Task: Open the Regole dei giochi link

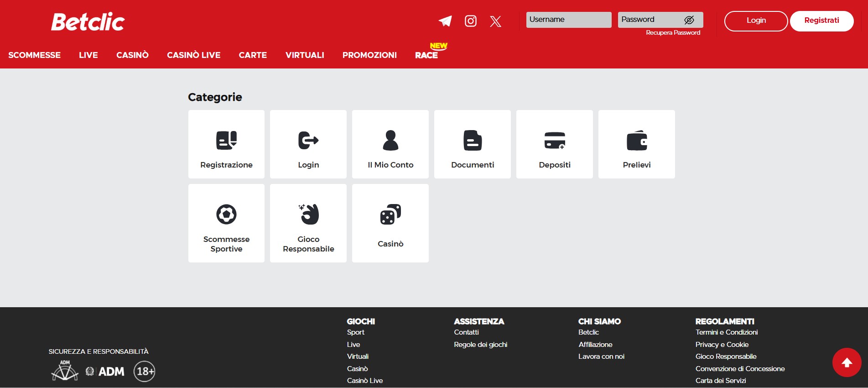Action: [480, 345]
